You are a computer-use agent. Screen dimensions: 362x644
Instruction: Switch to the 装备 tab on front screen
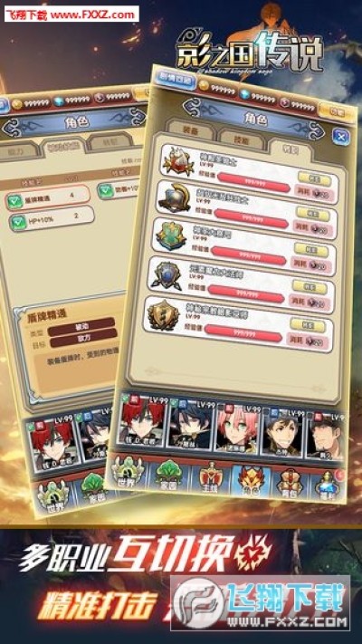coord(190,130)
